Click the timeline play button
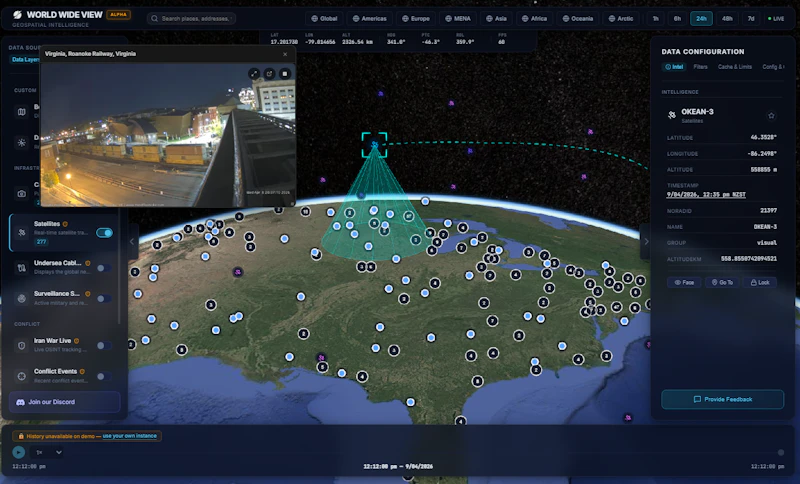This screenshot has width=800, height=484. [x=18, y=452]
